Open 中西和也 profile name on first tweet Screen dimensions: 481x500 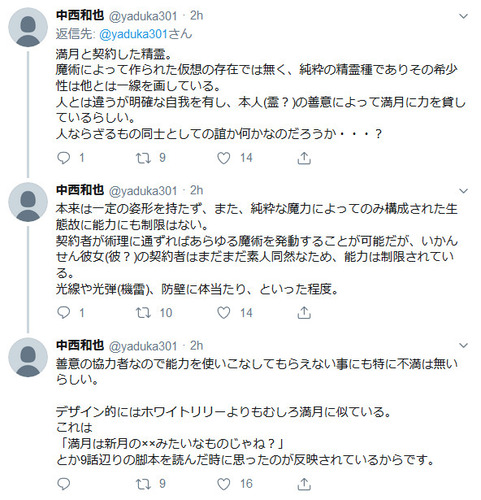80,15
